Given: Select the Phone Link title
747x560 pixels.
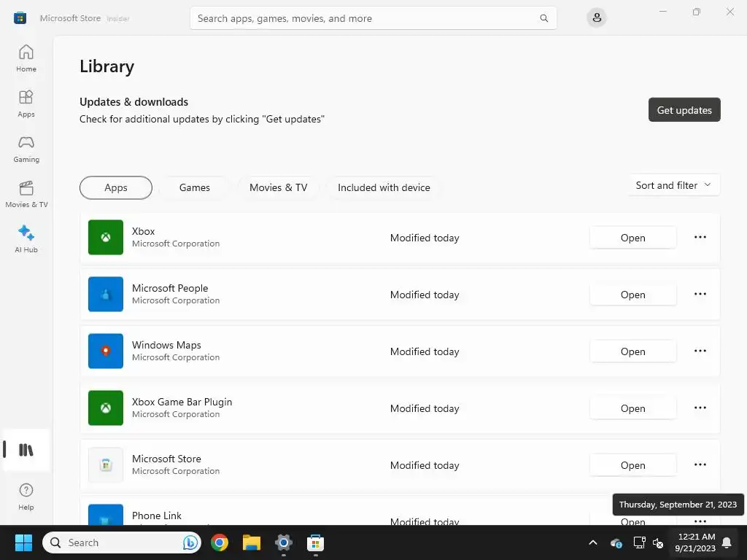Looking at the screenshot, I should [157, 516].
